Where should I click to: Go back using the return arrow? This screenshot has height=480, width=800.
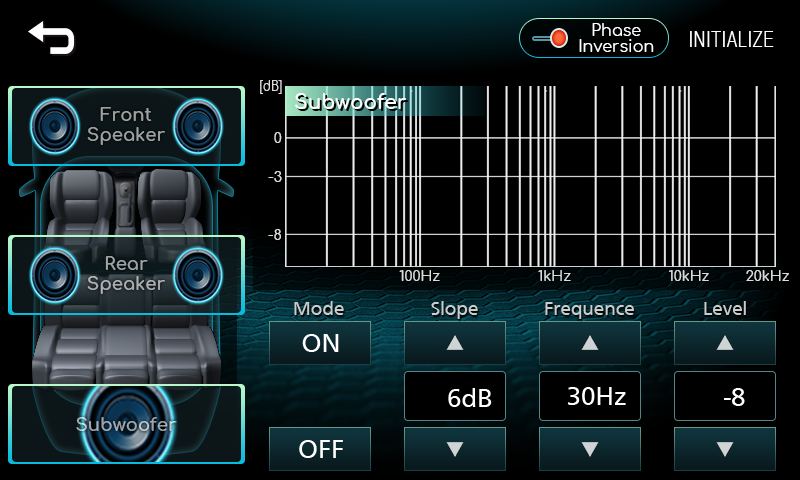tap(52, 37)
